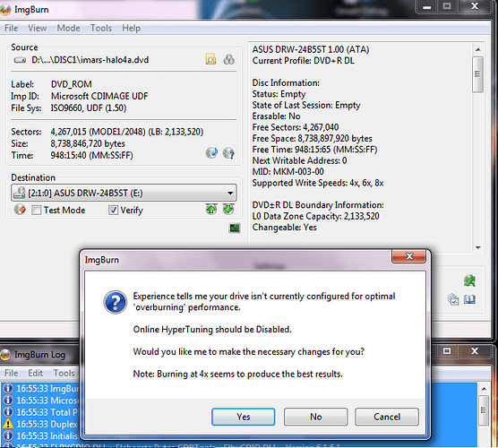Click Time value 948:15:40 (MM:SS:FF)
The width and height of the screenshot is (498, 448).
(x=91, y=155)
